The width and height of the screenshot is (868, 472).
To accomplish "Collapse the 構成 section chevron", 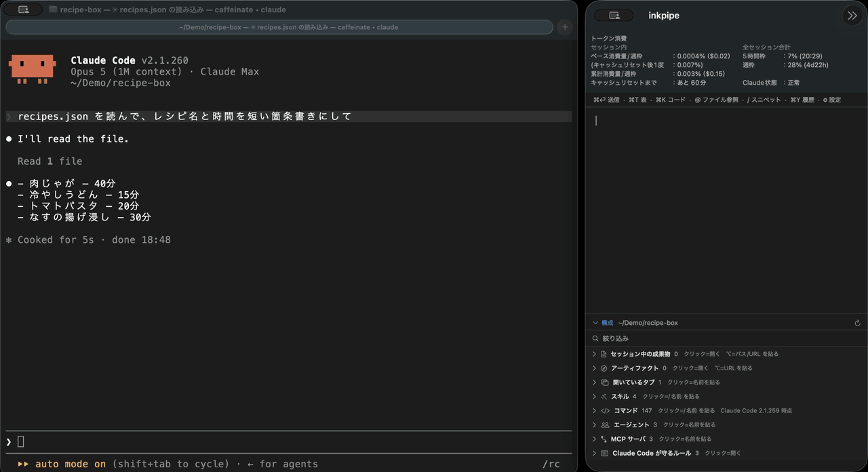I will [x=595, y=323].
